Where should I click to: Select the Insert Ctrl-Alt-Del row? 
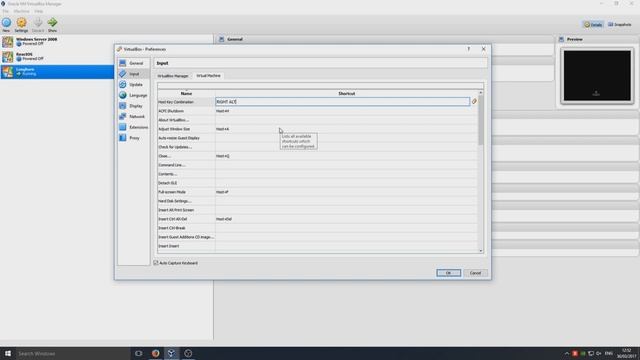317,219
